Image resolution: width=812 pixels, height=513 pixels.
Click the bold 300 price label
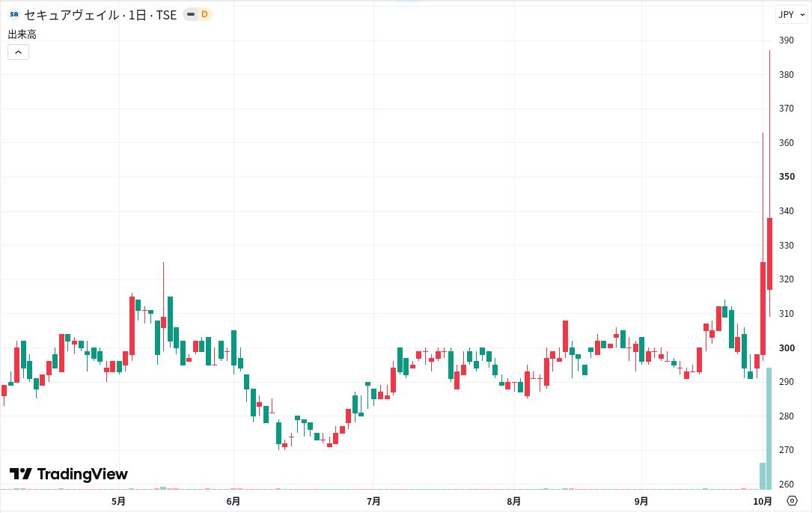coord(787,347)
